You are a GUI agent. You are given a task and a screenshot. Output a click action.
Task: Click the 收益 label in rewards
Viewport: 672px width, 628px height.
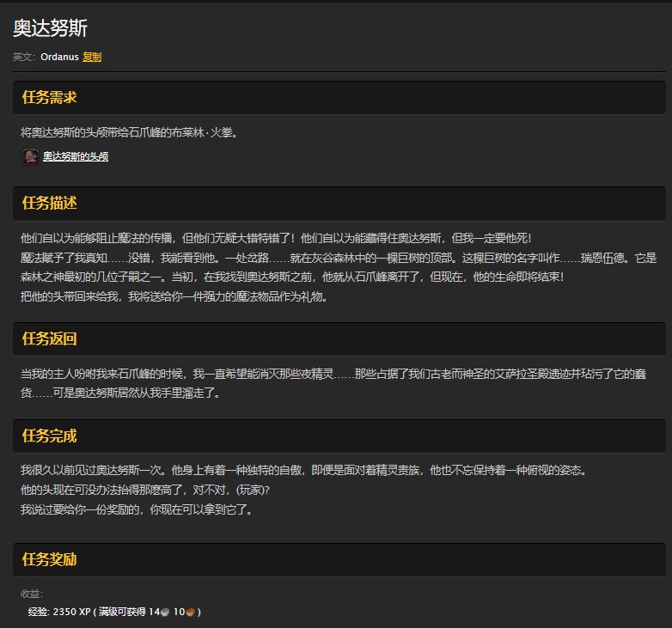(32, 594)
